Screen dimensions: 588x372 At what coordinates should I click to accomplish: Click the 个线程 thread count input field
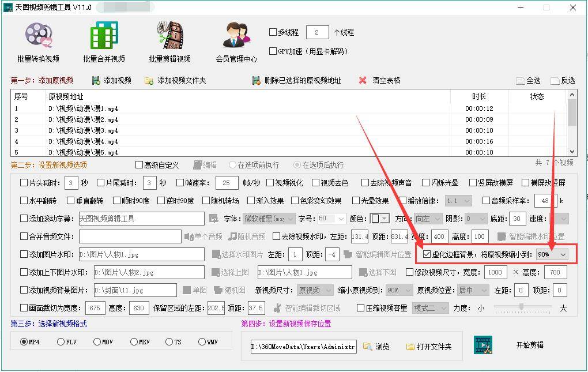317,32
